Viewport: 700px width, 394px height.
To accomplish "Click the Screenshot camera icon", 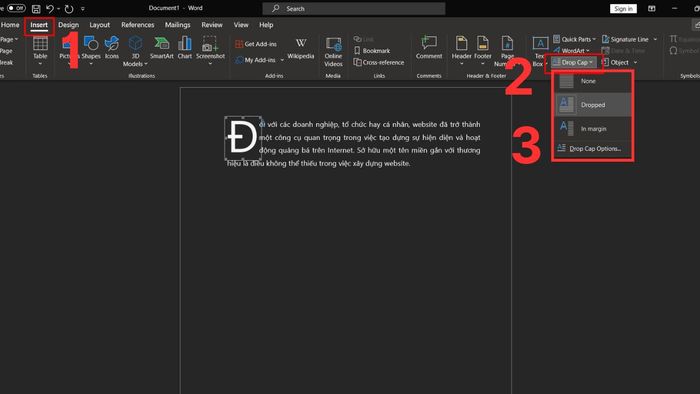I will [210, 44].
